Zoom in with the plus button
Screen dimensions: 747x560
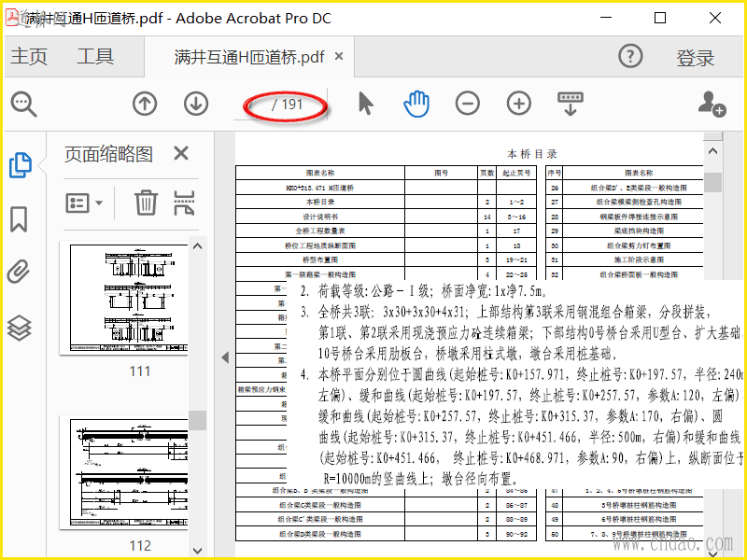tap(519, 104)
